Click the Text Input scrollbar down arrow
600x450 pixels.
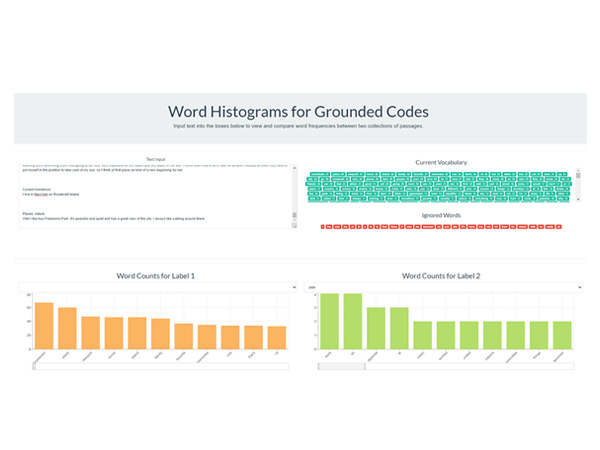tap(294, 224)
